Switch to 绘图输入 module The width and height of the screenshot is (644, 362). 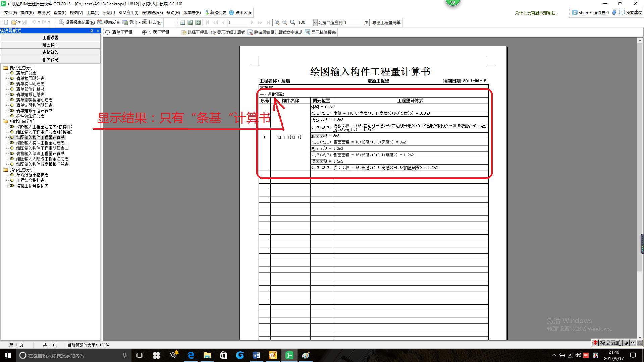click(x=50, y=45)
